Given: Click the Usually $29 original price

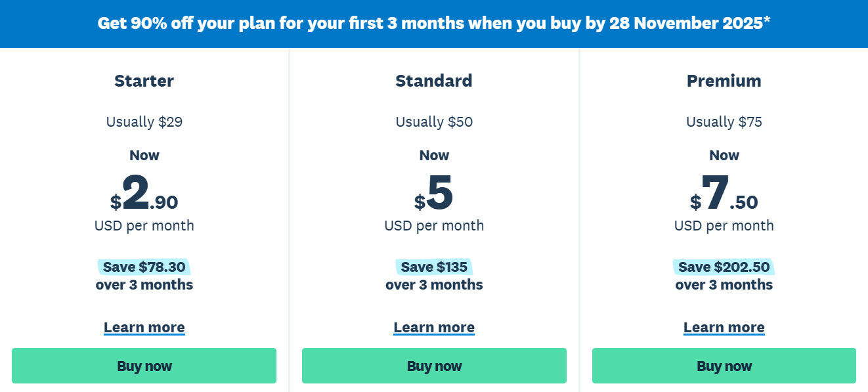Looking at the screenshot, I should click(144, 121).
